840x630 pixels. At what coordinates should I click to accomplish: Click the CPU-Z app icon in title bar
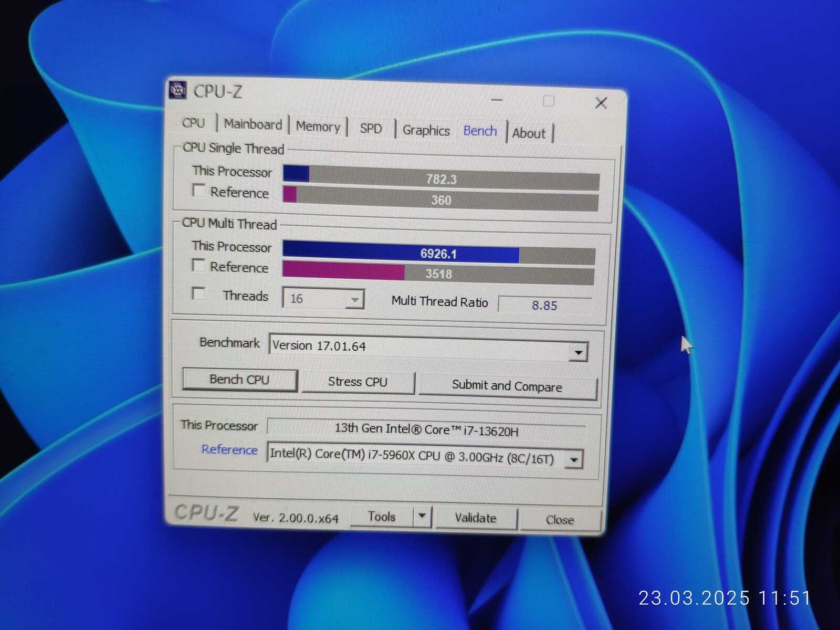coord(178,90)
